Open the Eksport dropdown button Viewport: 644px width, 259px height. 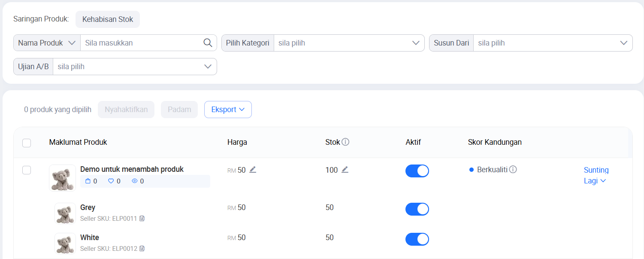coord(228,110)
